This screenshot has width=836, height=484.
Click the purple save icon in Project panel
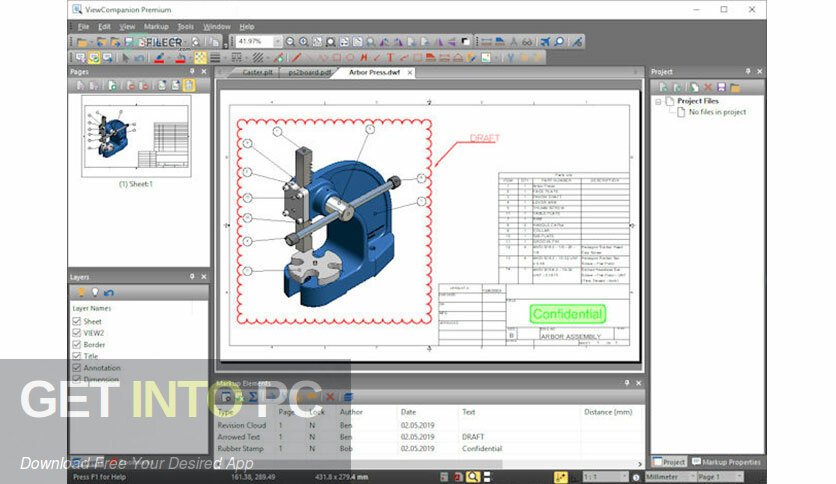(x=721, y=87)
